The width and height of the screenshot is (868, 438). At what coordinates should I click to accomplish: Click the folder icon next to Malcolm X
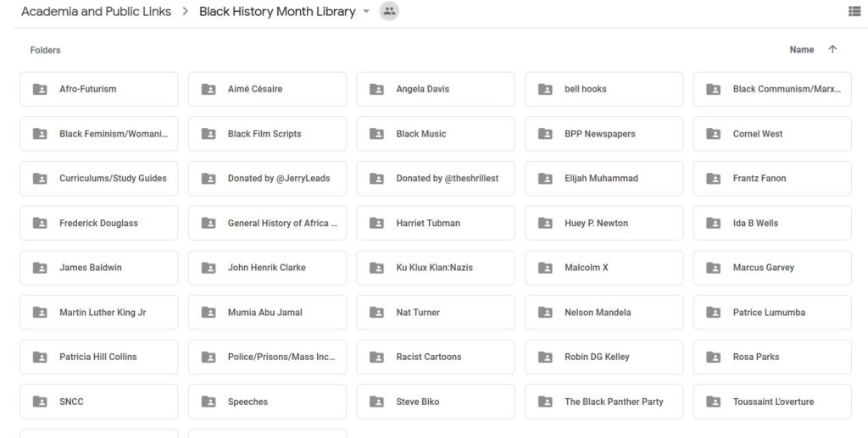tap(545, 268)
